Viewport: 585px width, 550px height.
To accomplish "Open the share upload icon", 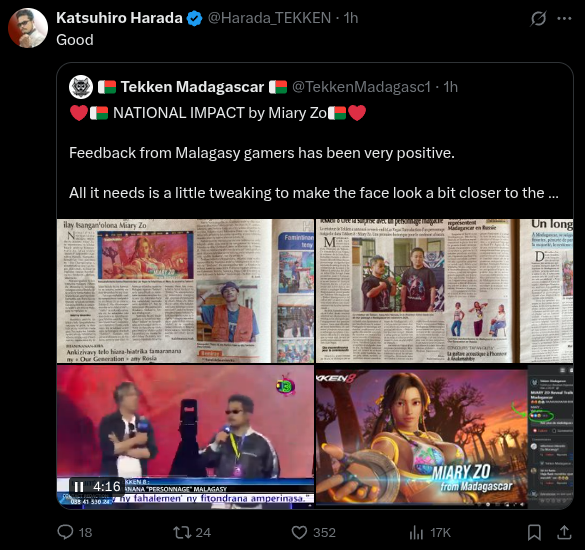I will coord(564,532).
